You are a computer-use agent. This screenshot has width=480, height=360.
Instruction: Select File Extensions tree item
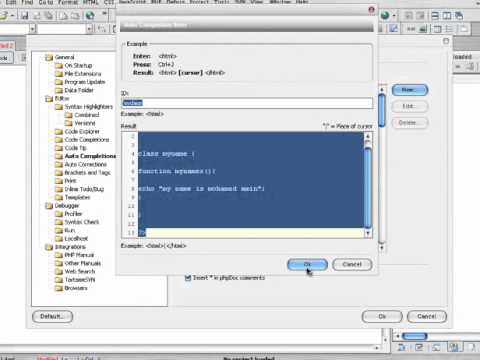coord(83,74)
